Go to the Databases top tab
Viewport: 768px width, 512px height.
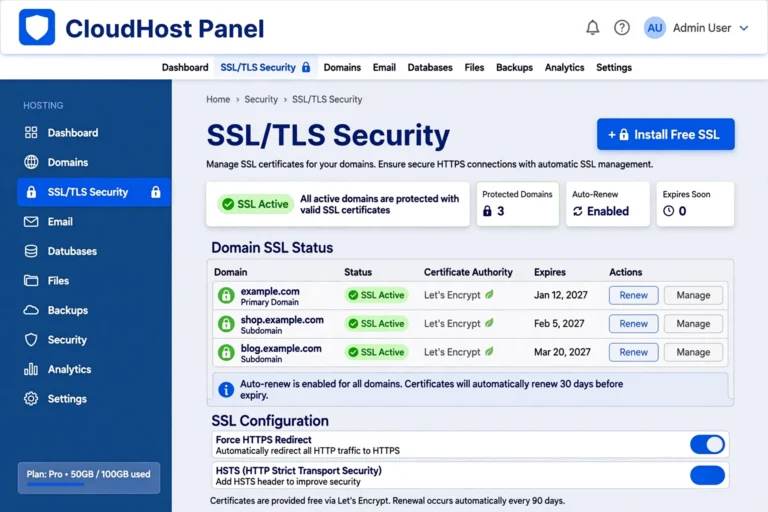pyautogui.click(x=430, y=68)
